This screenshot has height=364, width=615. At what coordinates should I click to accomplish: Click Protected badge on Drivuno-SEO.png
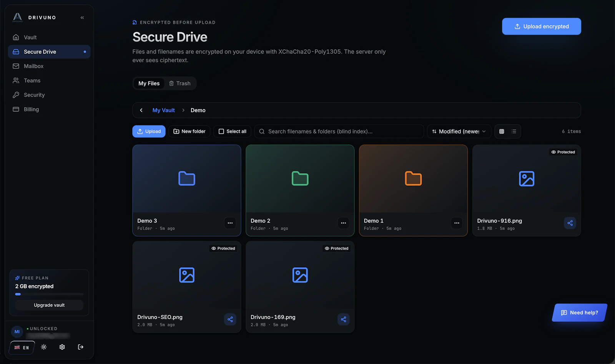point(223,248)
